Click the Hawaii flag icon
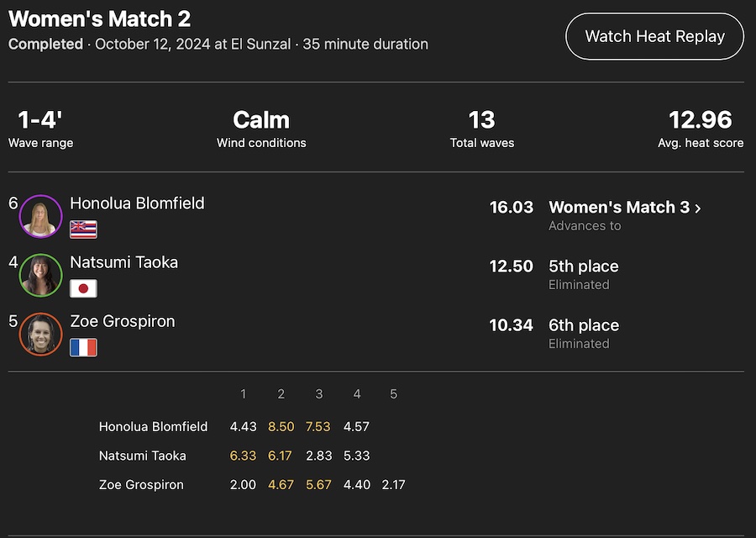The width and height of the screenshot is (756, 538). (x=83, y=229)
